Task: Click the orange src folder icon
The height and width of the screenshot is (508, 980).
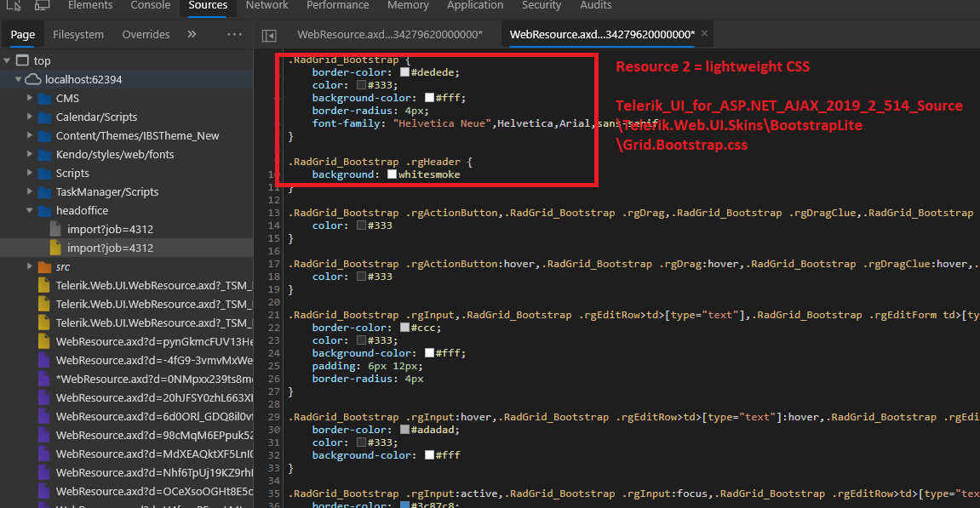Action: point(43,266)
